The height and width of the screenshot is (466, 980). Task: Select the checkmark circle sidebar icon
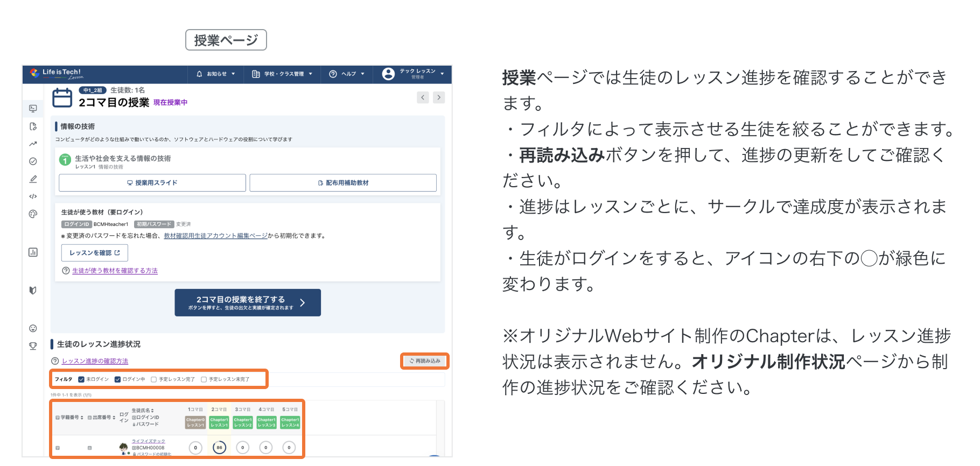[x=33, y=161]
